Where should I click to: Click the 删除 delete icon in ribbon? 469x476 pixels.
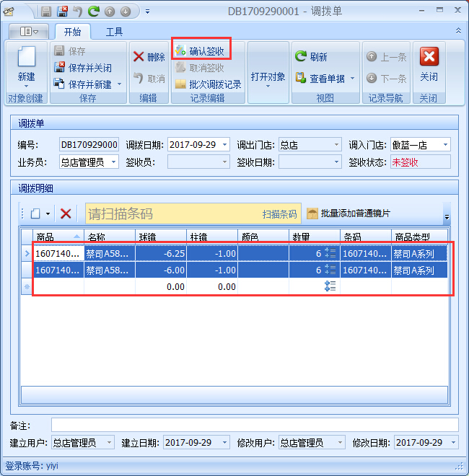[x=139, y=57]
